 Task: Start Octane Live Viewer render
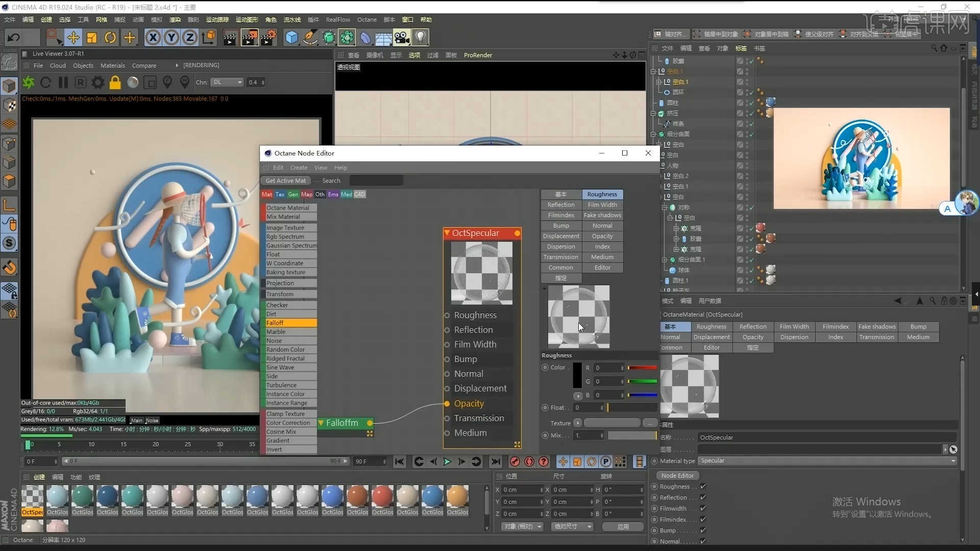tap(29, 82)
